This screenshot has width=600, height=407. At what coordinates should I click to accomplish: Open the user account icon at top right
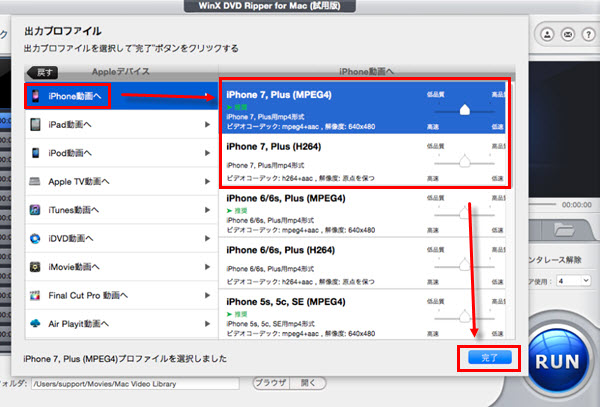pyautogui.click(x=547, y=34)
